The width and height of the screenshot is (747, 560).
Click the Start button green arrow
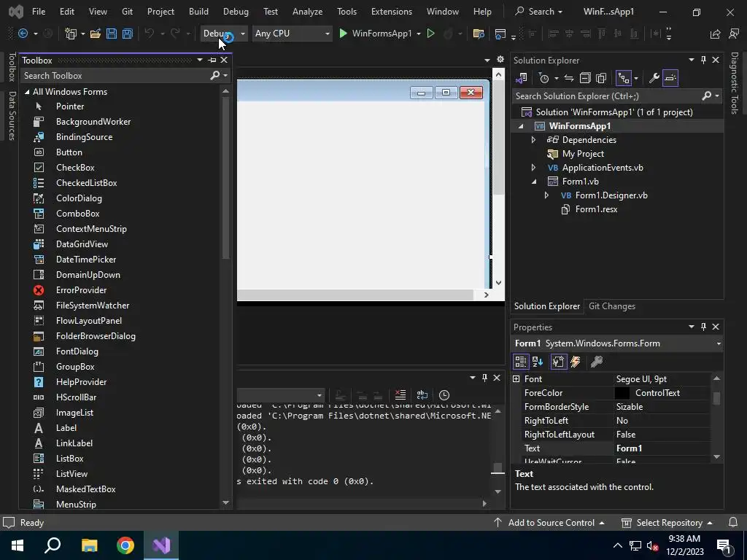point(343,34)
